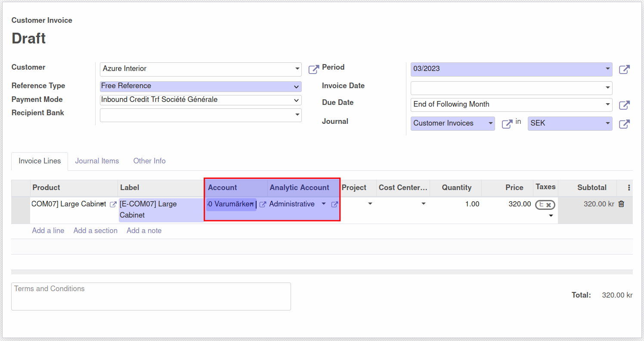Click the Varumärken account field
This screenshot has height=341, width=644.
pyautogui.click(x=231, y=204)
